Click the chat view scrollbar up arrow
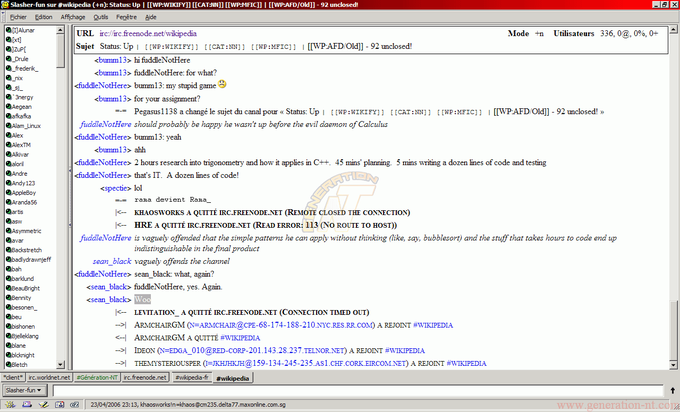Viewport: 680px width, 412px height. [673, 29]
